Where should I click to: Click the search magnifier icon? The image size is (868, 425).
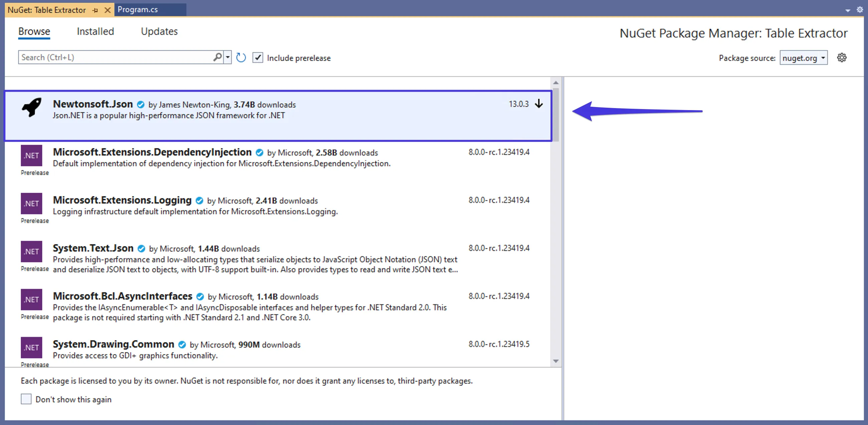(217, 57)
